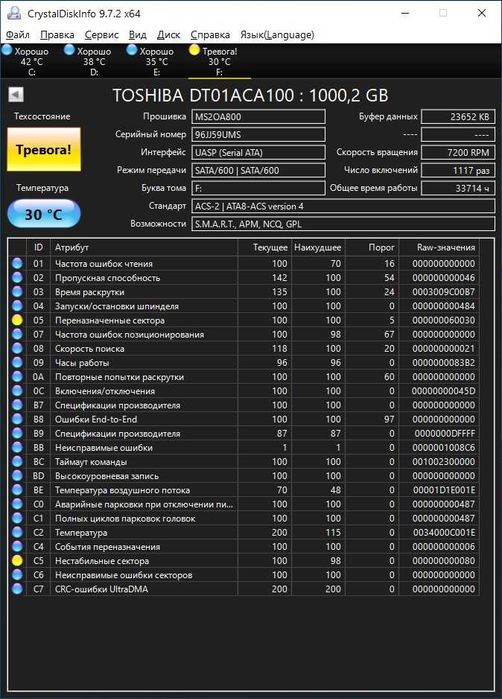
Task: Click status orb for C2 Температура row
Action: pyautogui.click(x=17, y=533)
